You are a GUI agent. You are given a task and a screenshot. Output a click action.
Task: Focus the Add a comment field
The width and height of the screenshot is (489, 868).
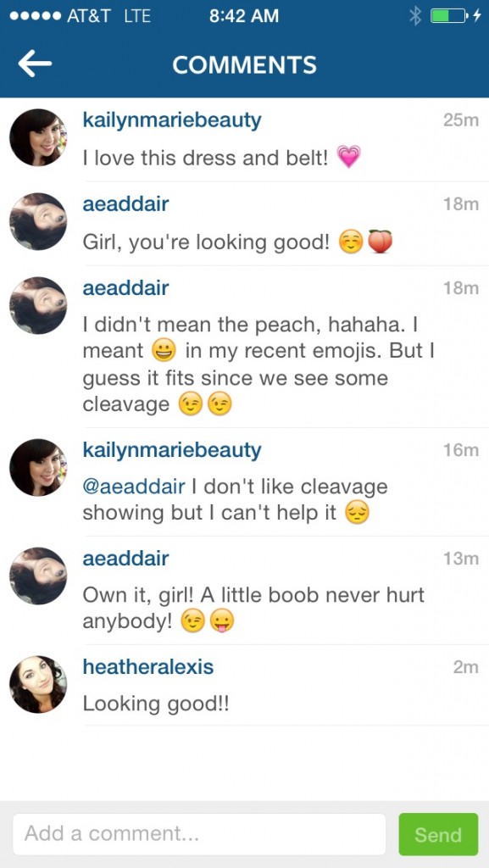(199, 834)
